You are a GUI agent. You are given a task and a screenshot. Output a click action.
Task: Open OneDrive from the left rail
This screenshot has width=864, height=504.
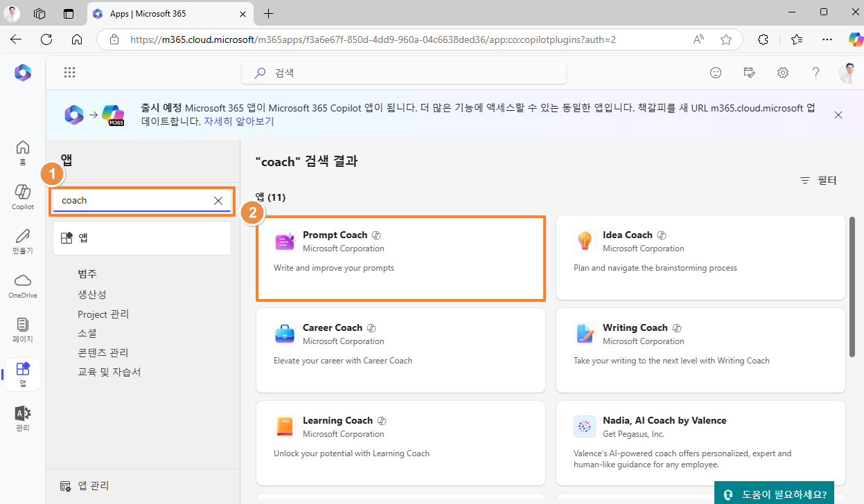(23, 285)
